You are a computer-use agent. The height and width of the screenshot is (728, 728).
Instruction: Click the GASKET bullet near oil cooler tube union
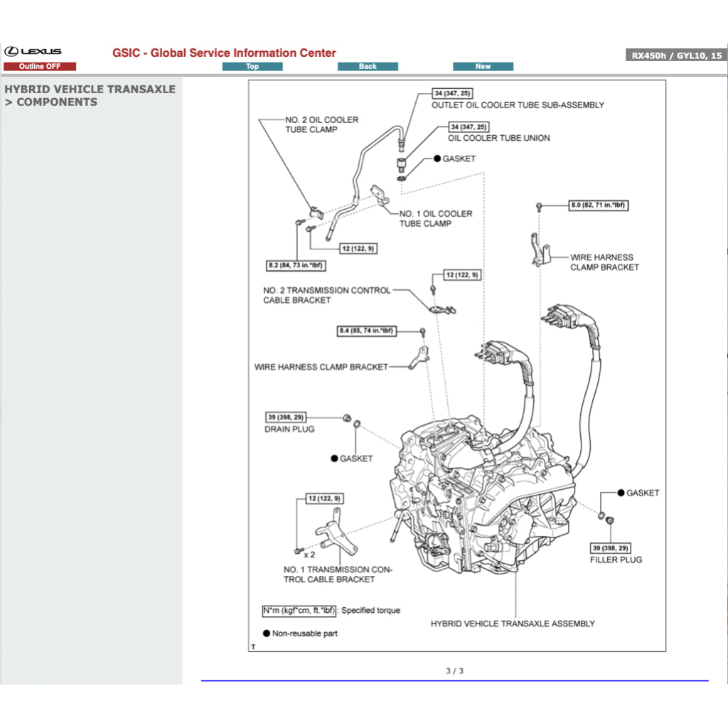click(437, 159)
